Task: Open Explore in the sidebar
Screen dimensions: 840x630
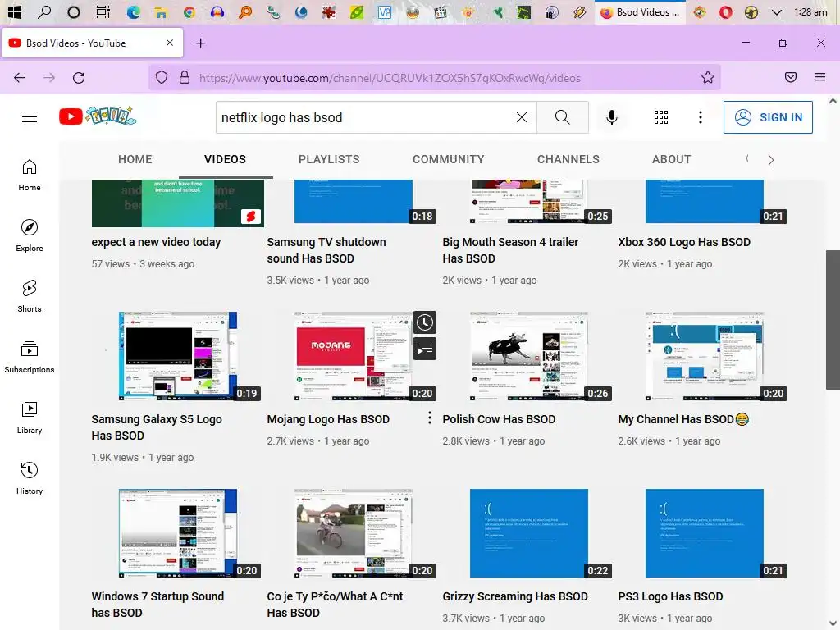Action: click(30, 235)
